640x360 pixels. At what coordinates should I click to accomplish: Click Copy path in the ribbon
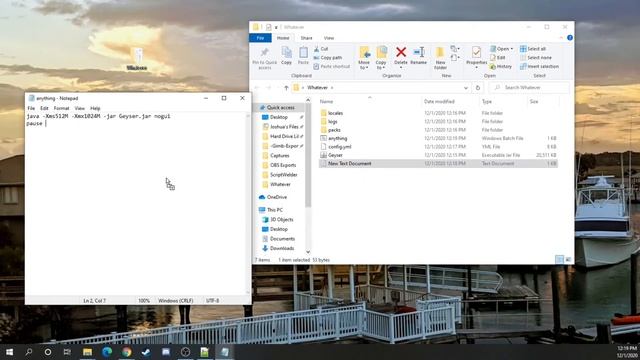tap(328, 58)
